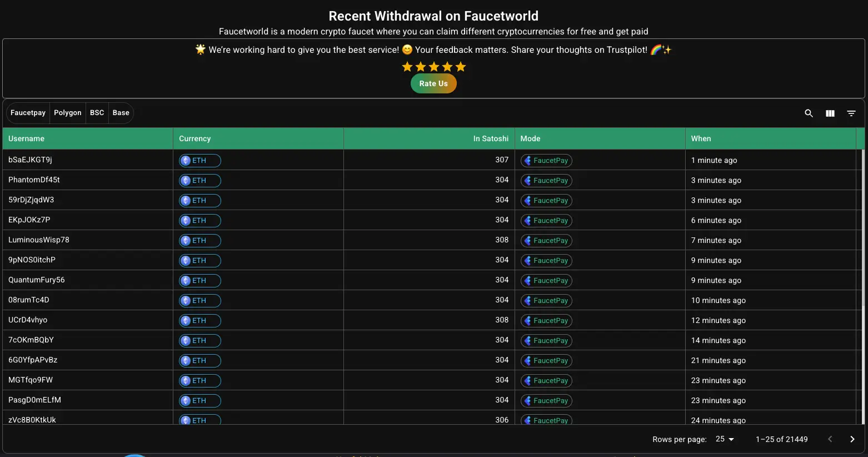
Task: Click the third rating star
Action: pos(434,67)
